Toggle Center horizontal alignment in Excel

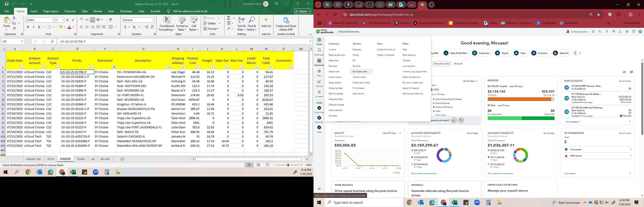click(87, 27)
